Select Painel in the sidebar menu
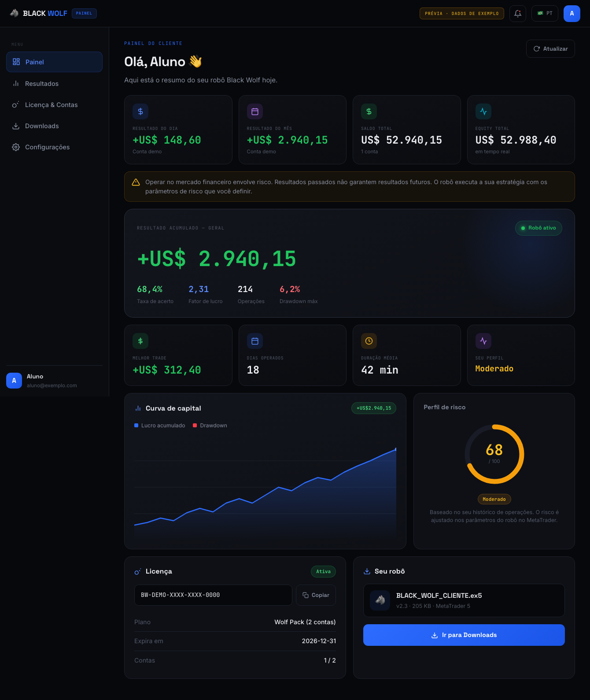Image resolution: width=590 pixels, height=700 pixels. click(54, 62)
